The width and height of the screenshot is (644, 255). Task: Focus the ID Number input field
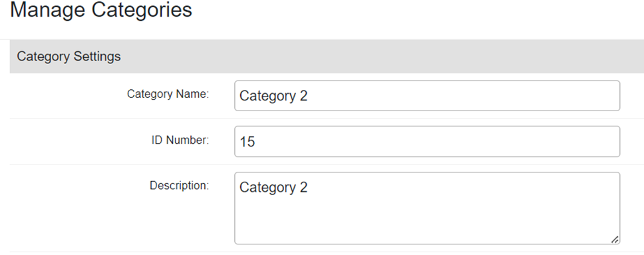427,142
